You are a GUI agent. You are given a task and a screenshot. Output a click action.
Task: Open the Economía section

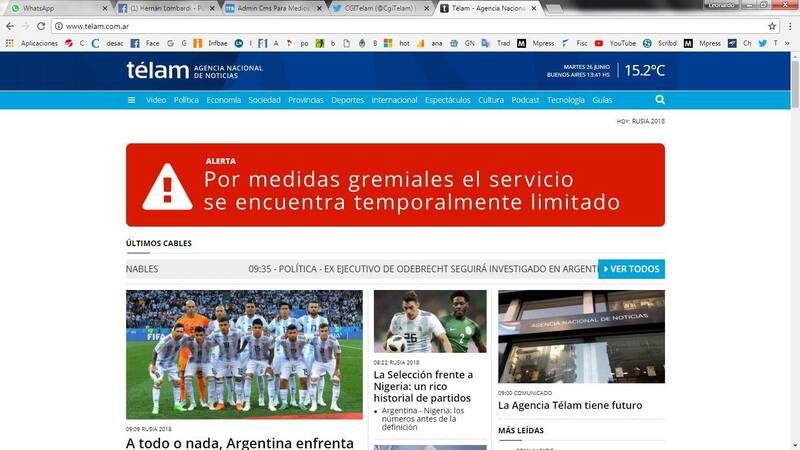coord(223,100)
